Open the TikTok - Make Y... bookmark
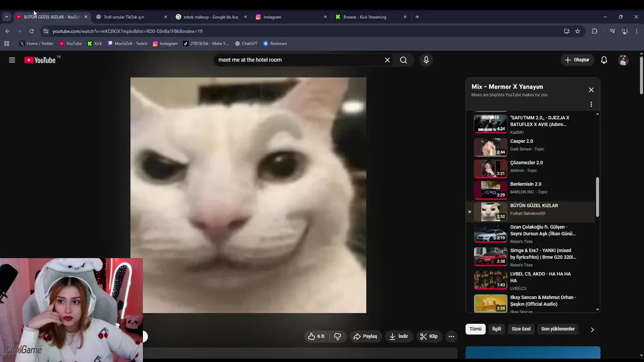This screenshot has height=362, width=644. click(206, 44)
